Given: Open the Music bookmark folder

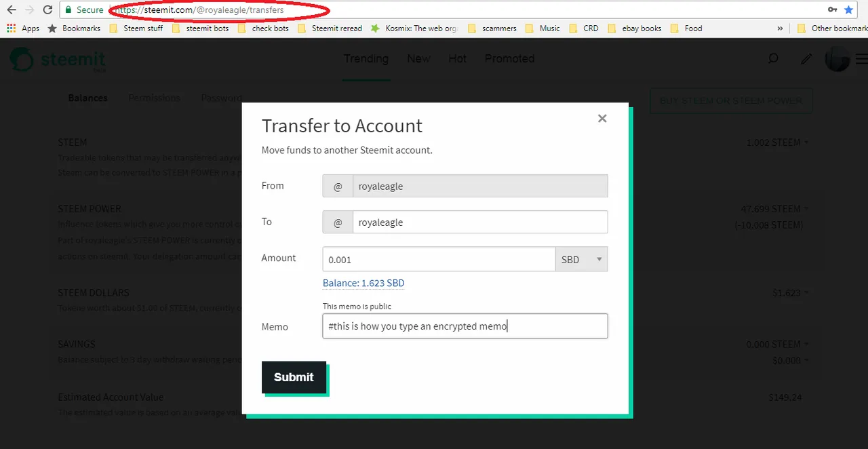Looking at the screenshot, I should click(x=542, y=28).
